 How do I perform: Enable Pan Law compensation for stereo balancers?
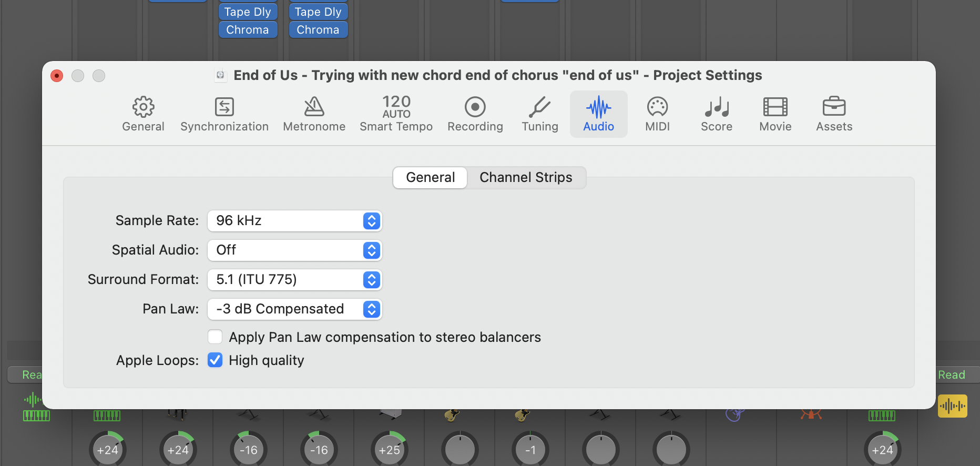pyautogui.click(x=215, y=337)
